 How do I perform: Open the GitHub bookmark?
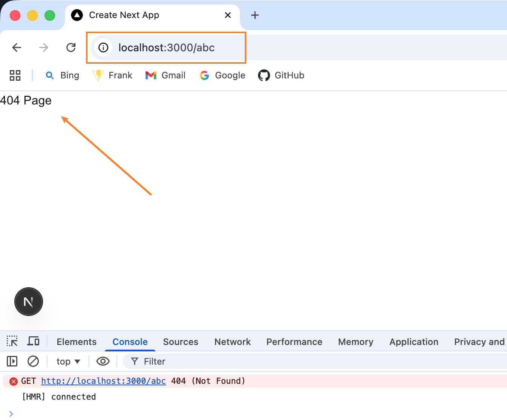(x=281, y=75)
